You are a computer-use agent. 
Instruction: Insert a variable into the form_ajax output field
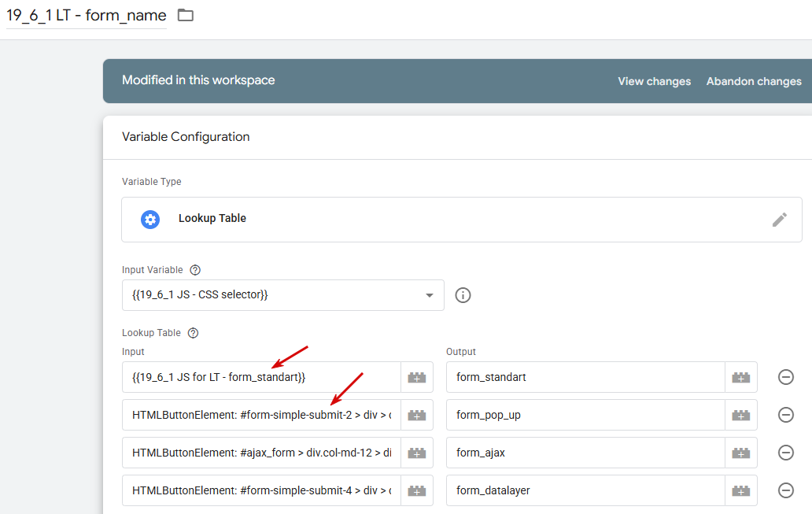point(741,453)
